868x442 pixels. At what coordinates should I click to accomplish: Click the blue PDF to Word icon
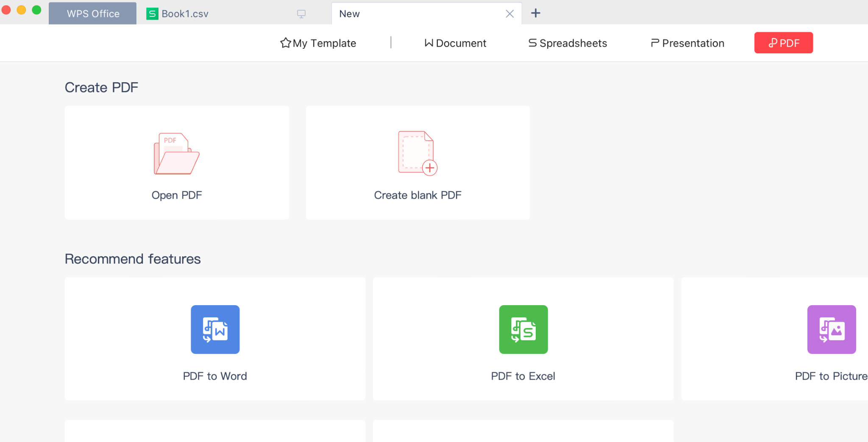[x=215, y=329]
